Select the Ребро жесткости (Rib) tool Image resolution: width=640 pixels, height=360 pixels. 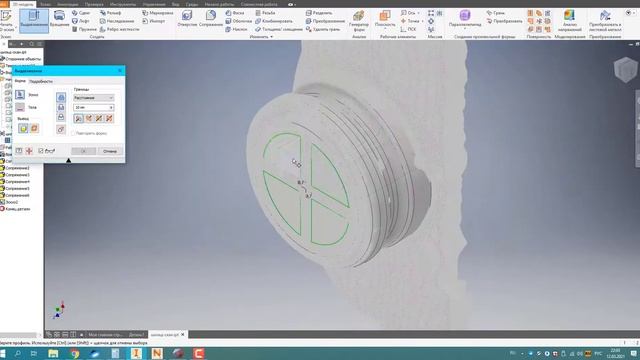pos(119,29)
